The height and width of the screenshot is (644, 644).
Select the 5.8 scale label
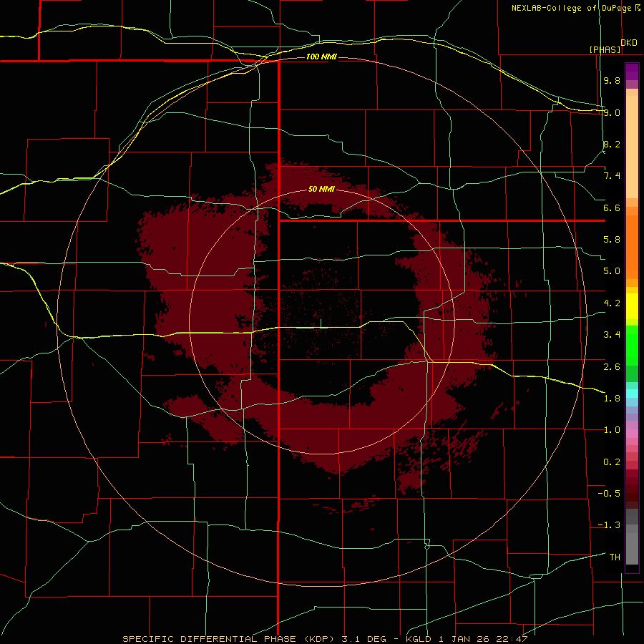point(612,240)
